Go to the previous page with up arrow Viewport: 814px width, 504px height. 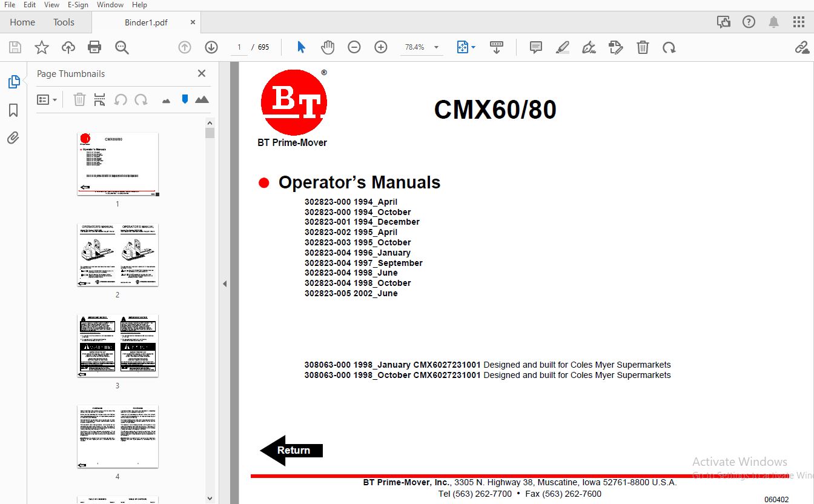[x=185, y=47]
